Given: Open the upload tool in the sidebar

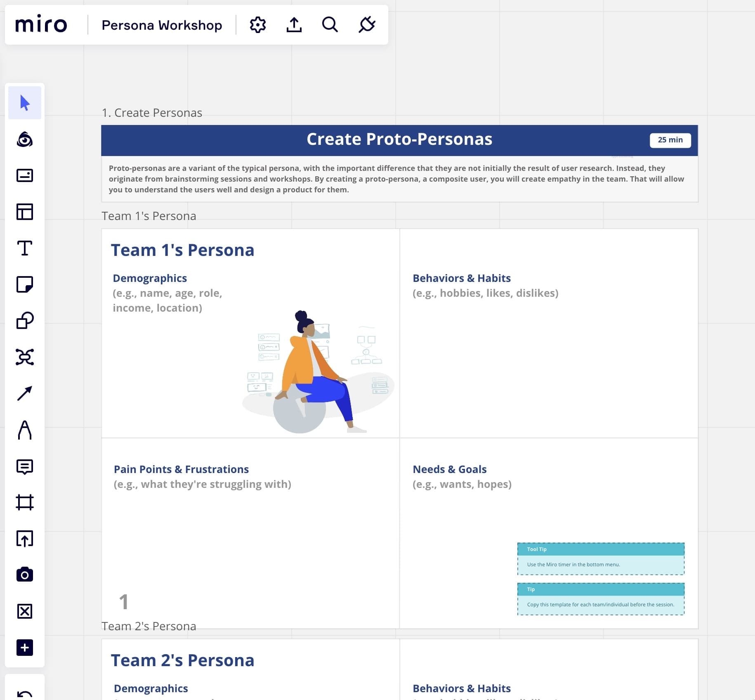Looking at the screenshot, I should point(25,539).
